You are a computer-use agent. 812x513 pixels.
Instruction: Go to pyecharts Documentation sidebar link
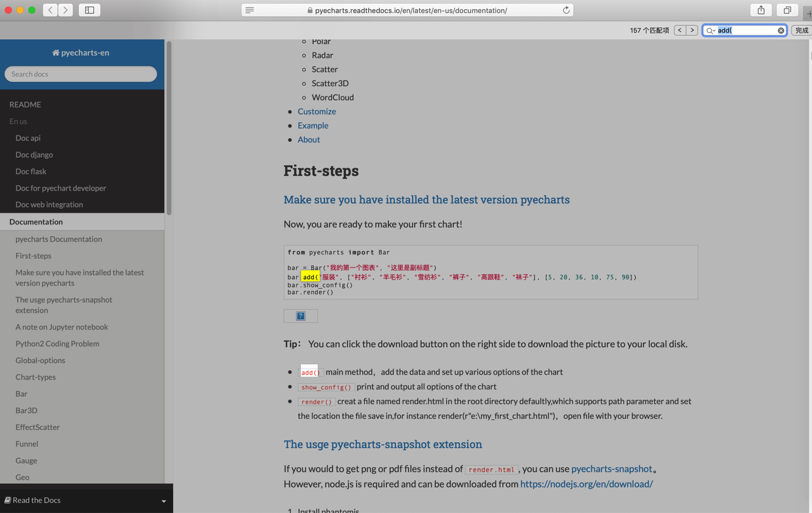[x=59, y=239]
